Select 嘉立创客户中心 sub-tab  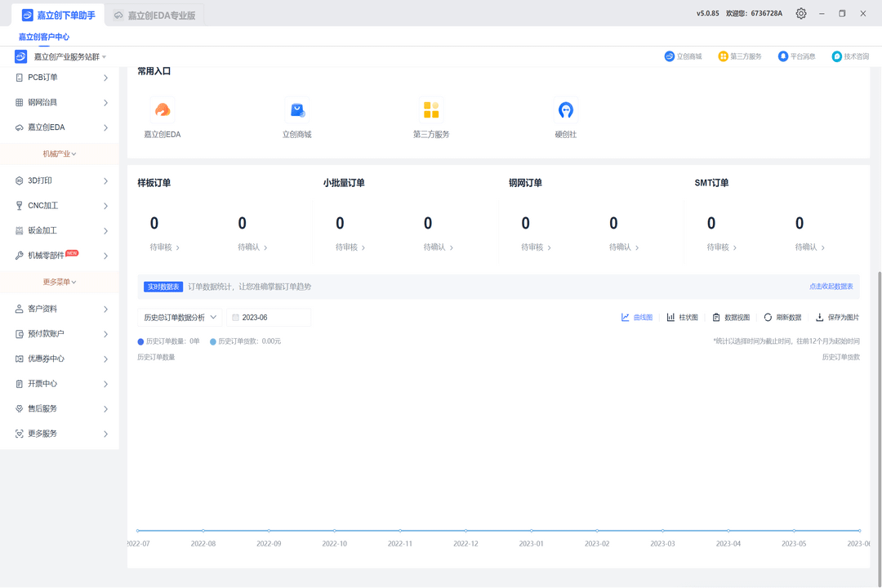(44, 37)
